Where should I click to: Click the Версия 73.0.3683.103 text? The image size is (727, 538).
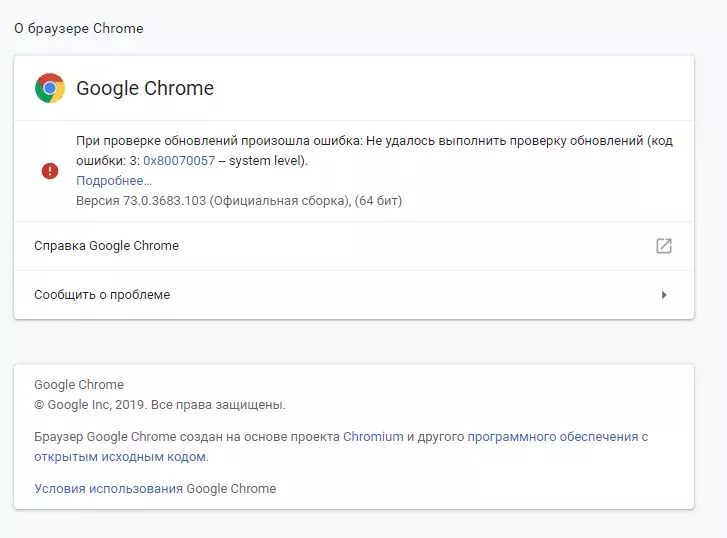(239, 201)
